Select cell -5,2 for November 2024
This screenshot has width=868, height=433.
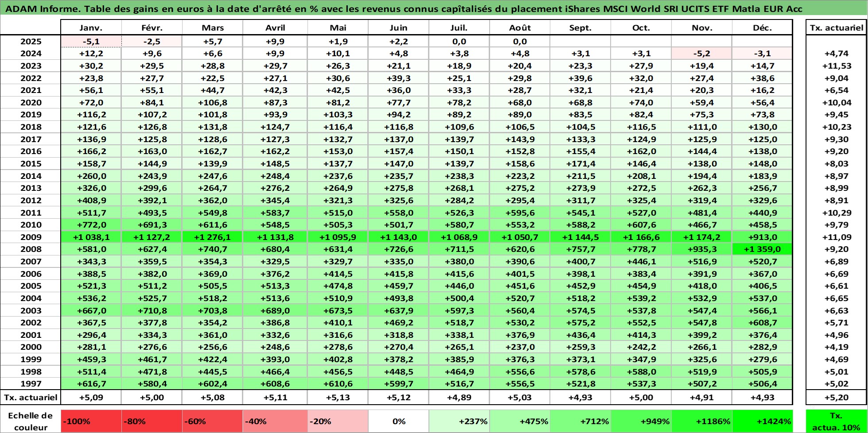[x=702, y=54]
